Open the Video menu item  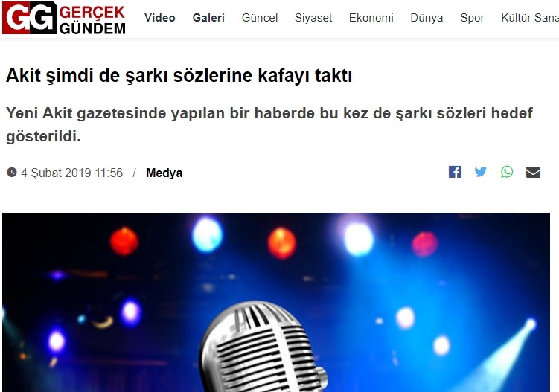point(160,18)
